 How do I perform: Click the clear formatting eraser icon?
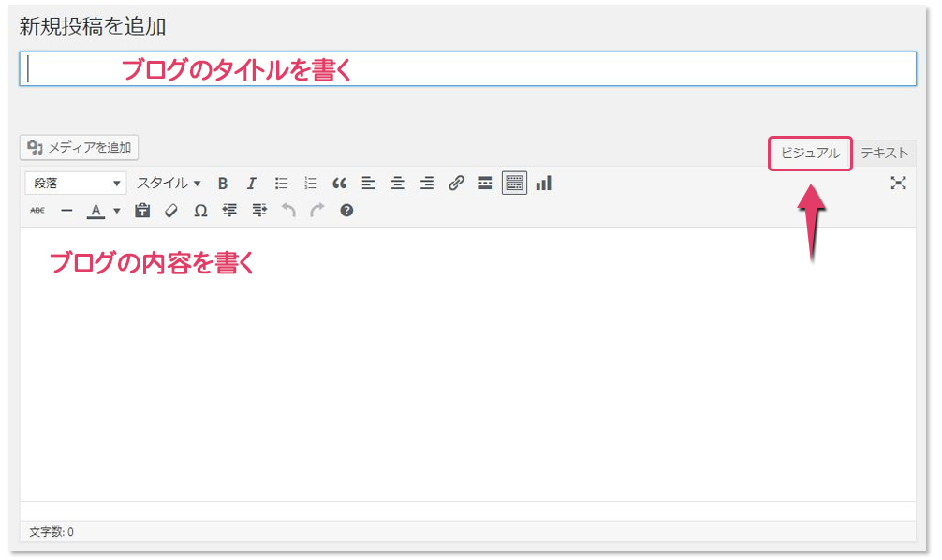(170, 211)
